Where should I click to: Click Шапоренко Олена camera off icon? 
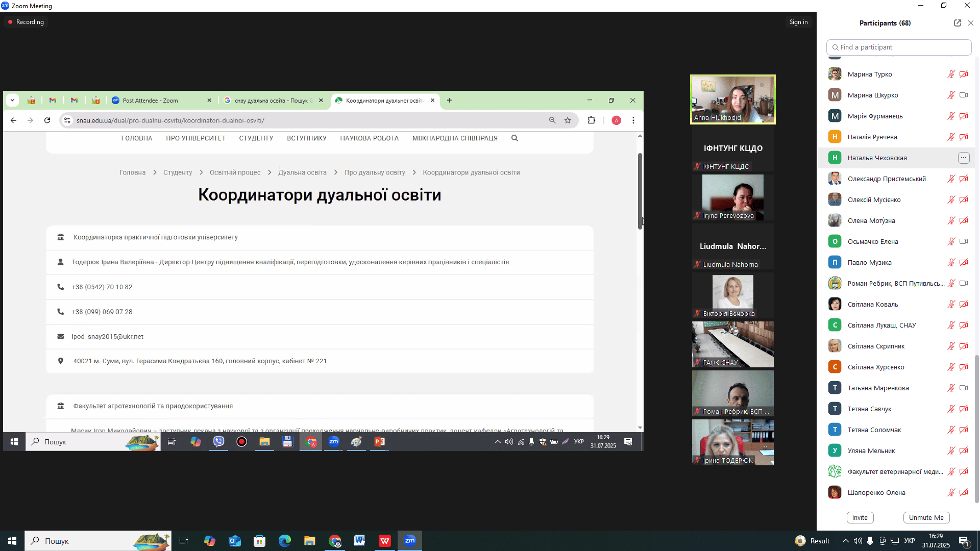(964, 492)
